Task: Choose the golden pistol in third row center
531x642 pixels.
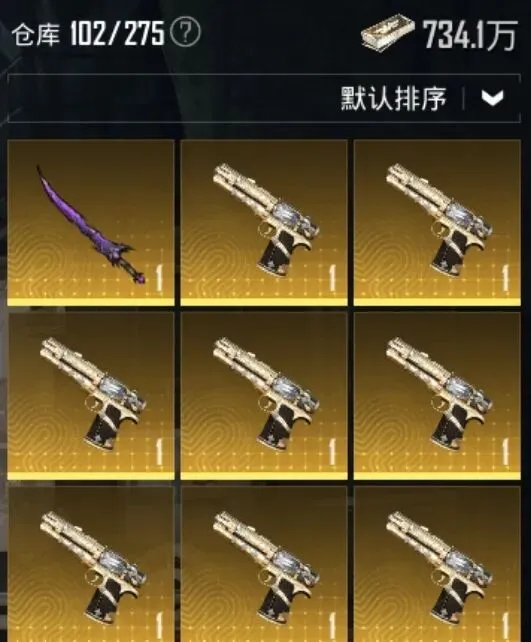Action: 264,564
